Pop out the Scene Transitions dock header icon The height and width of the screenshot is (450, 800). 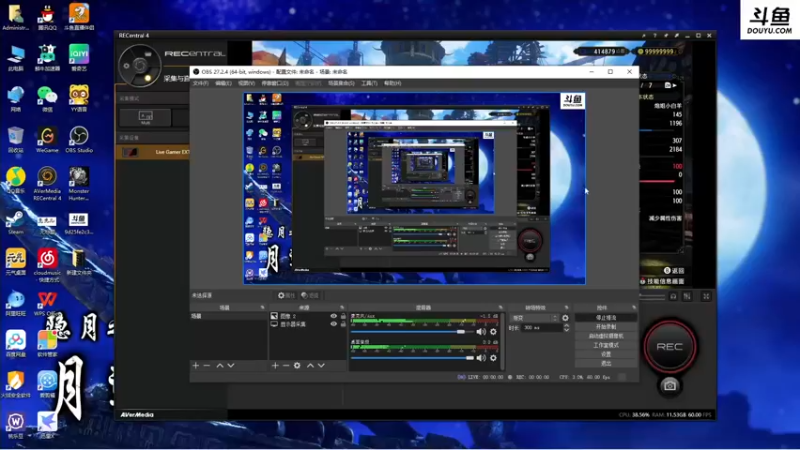click(566, 308)
